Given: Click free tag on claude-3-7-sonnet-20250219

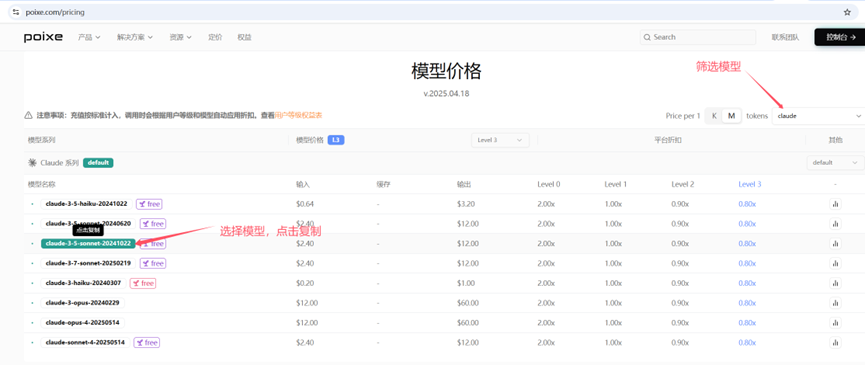Looking at the screenshot, I should tap(153, 264).
